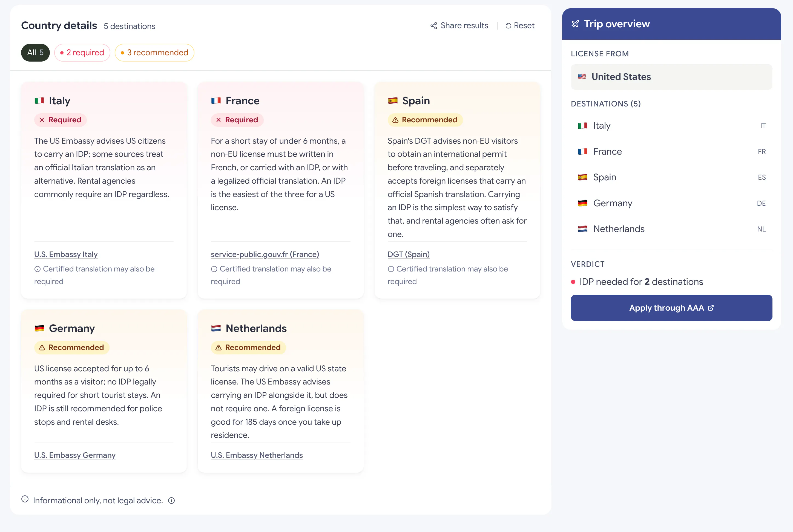Image resolution: width=793 pixels, height=532 pixels.
Task: Click the Germany flag on the Germany card
Action: tap(39, 328)
